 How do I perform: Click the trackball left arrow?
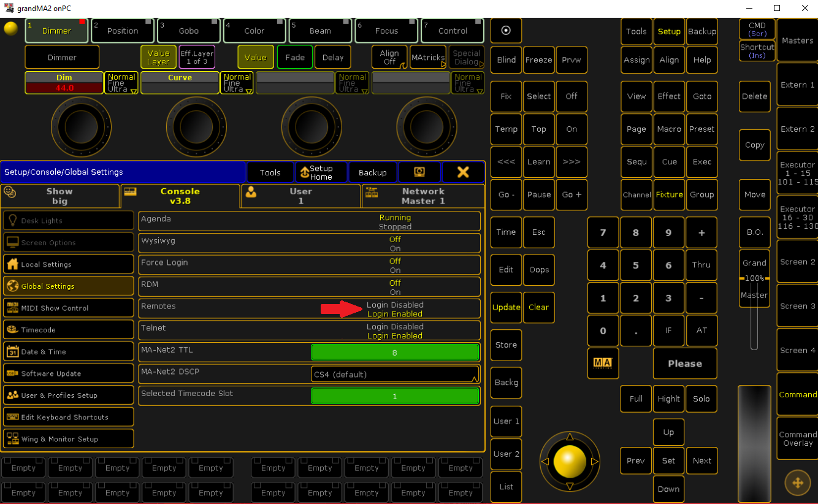click(545, 461)
